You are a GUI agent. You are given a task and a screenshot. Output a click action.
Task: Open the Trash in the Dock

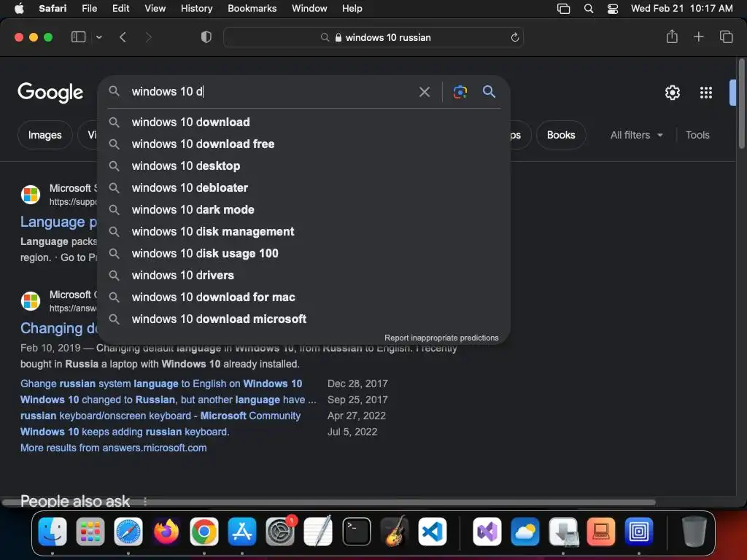click(x=694, y=532)
